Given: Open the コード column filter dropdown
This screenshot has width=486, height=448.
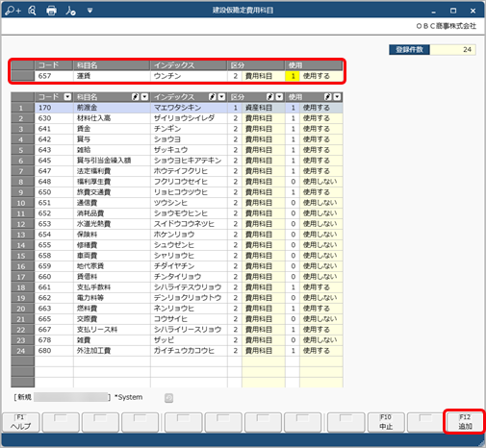Looking at the screenshot, I should (x=67, y=97).
